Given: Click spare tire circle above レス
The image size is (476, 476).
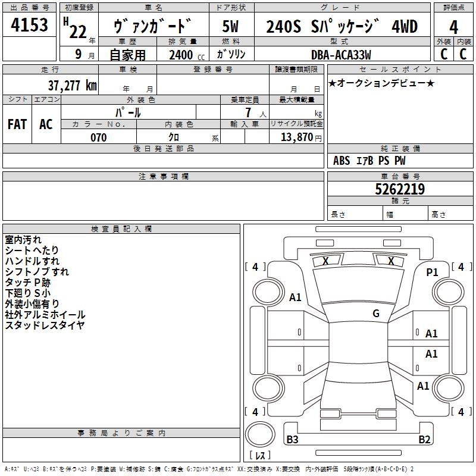Looking at the screenshot, I should 260,434.
